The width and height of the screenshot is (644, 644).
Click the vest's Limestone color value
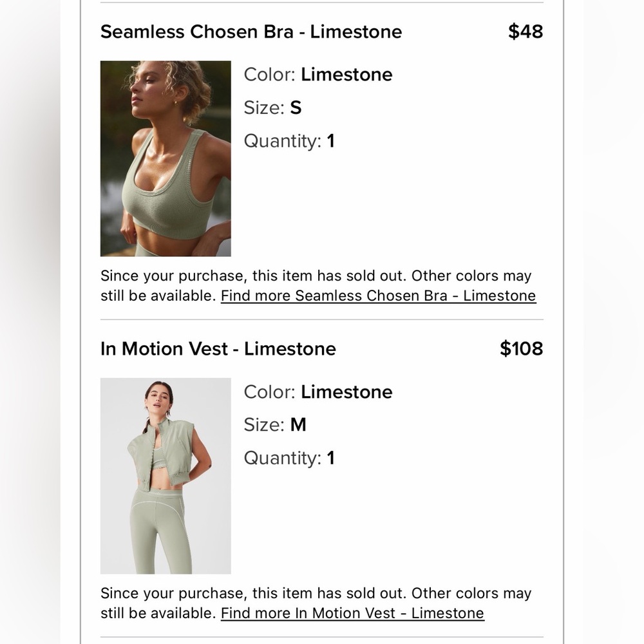pyautogui.click(x=346, y=392)
